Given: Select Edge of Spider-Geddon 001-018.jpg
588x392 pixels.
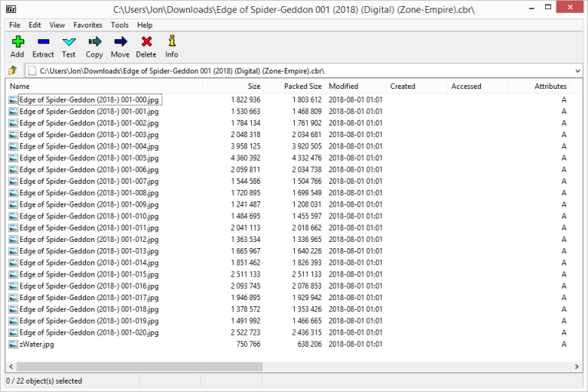Looking at the screenshot, I should (89, 309).
